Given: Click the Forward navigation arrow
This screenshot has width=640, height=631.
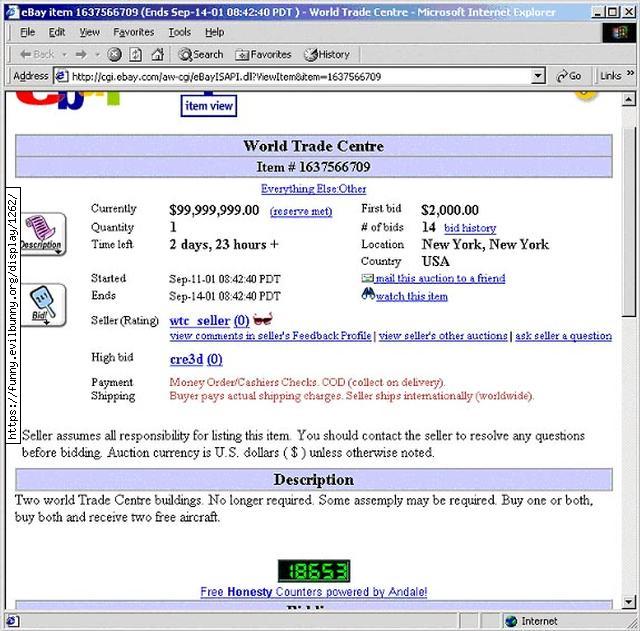Looking at the screenshot, I should coord(82,54).
